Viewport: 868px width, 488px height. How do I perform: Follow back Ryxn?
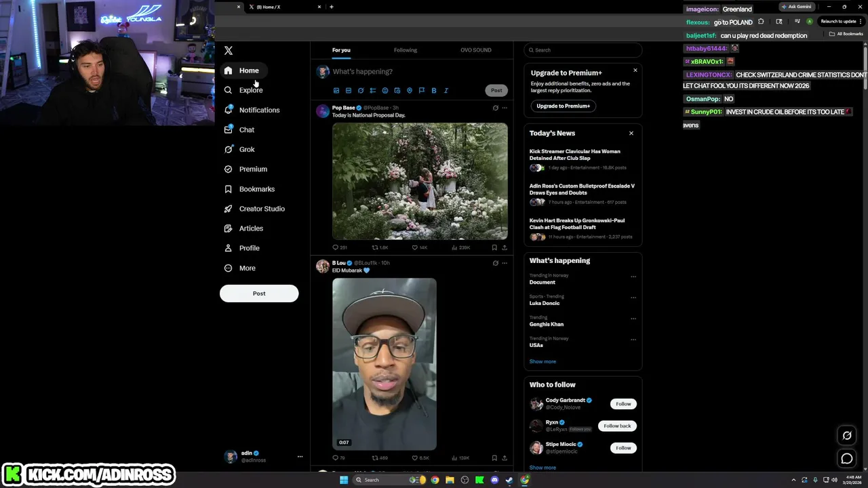coord(617,426)
